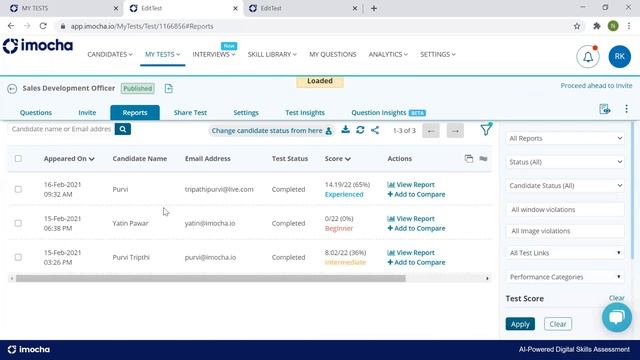Click the browser back arrow
Viewport: 640px width, 360px height.
coord(11,26)
